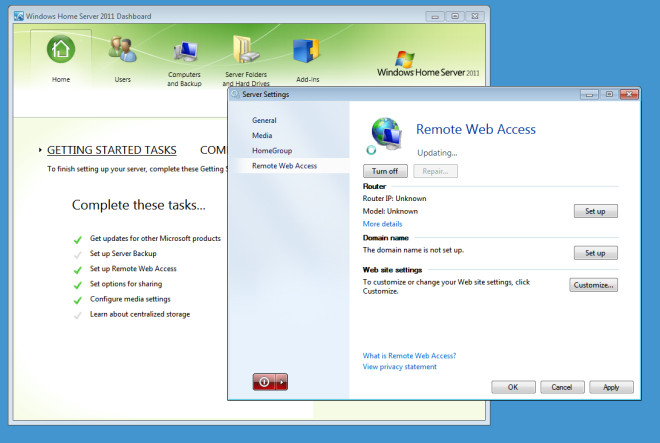Click checkmark next to Configure media settings
The height and width of the screenshot is (443, 660).
[x=78, y=300]
